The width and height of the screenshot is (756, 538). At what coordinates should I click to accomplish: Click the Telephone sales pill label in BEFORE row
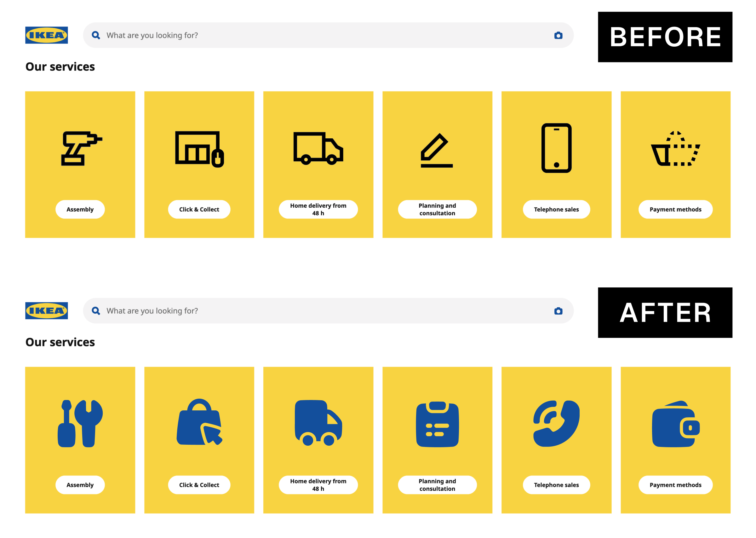556,209
